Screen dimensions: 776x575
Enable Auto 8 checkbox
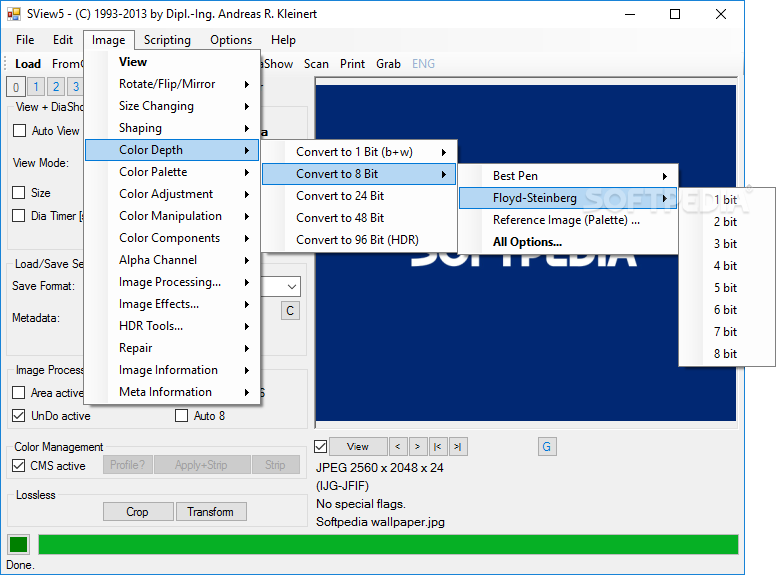point(182,416)
